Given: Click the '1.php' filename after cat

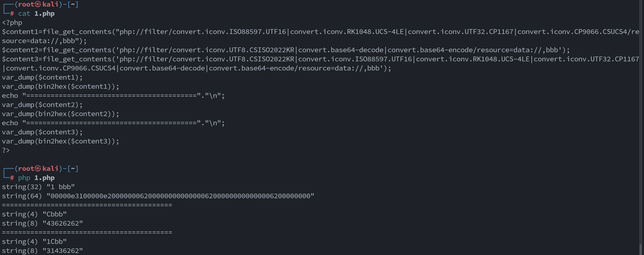Looking at the screenshot, I should point(44,13).
